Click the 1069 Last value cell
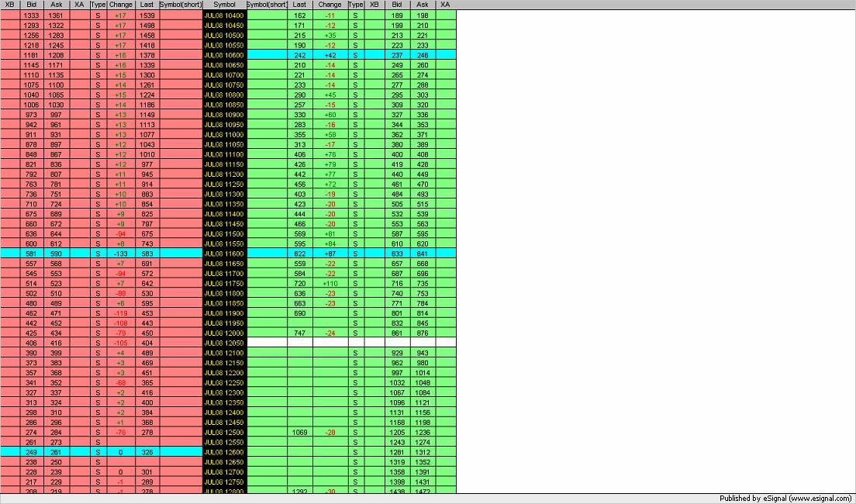The height and width of the screenshot is (504, 856). [299, 432]
